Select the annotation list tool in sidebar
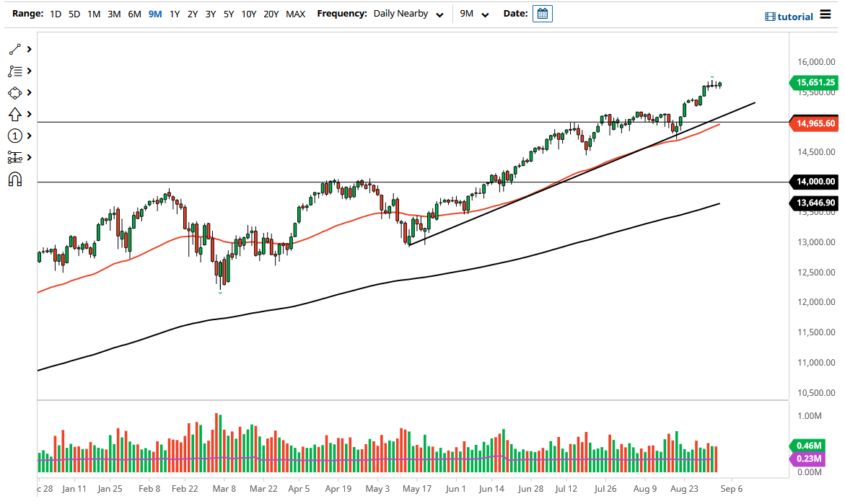 pyautogui.click(x=14, y=71)
